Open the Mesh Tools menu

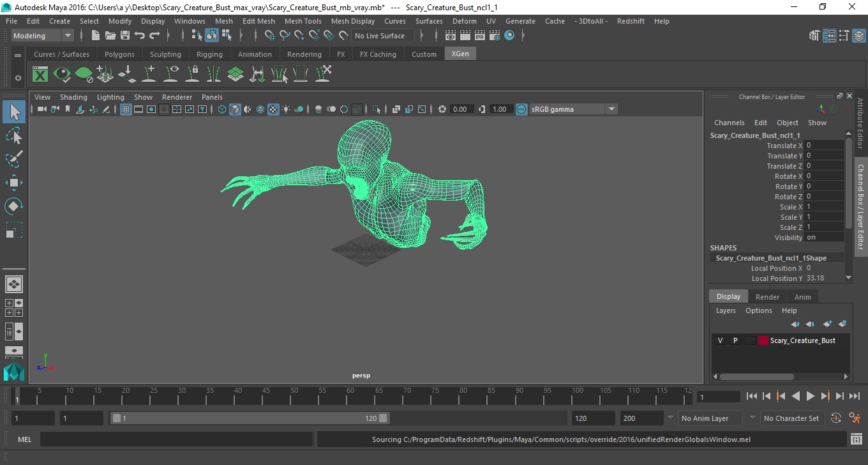click(x=303, y=21)
